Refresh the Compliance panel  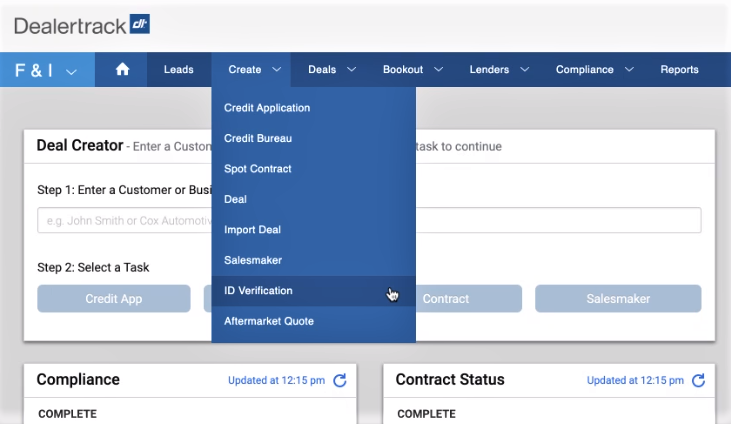(x=340, y=381)
